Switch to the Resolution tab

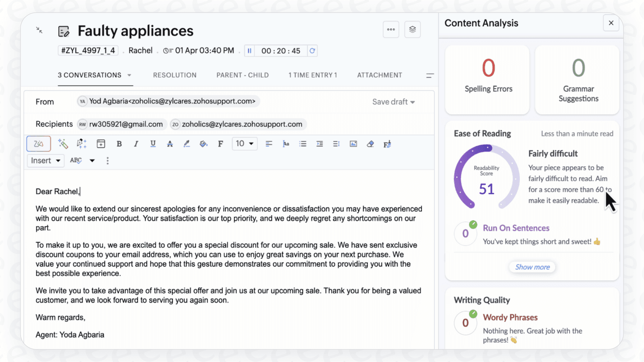[175, 75]
